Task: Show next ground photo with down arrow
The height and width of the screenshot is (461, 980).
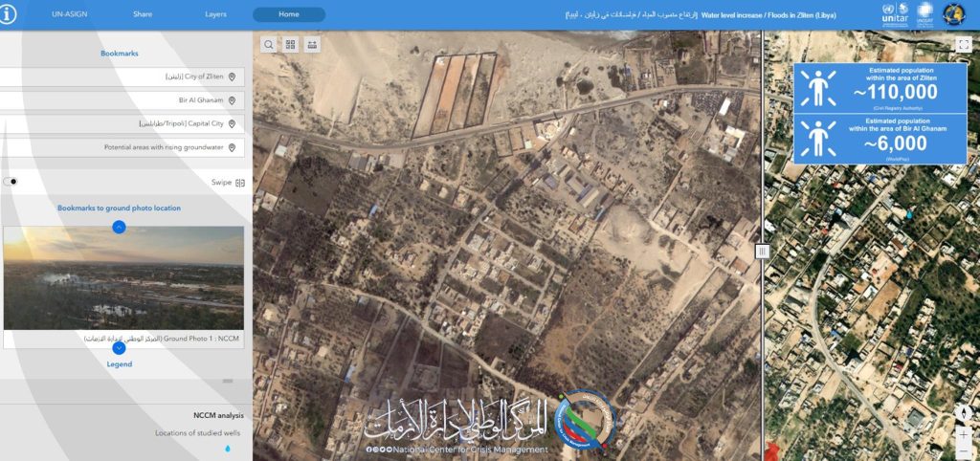Action: (119, 348)
